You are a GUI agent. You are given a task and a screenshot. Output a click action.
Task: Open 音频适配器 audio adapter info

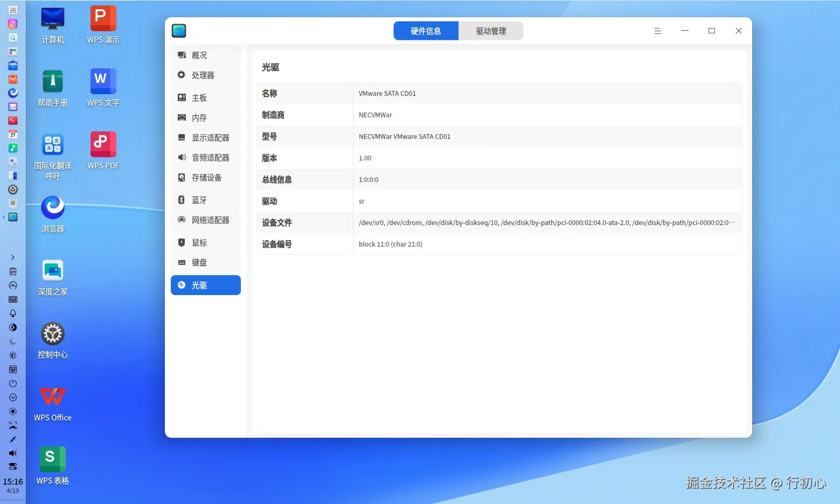point(205,158)
